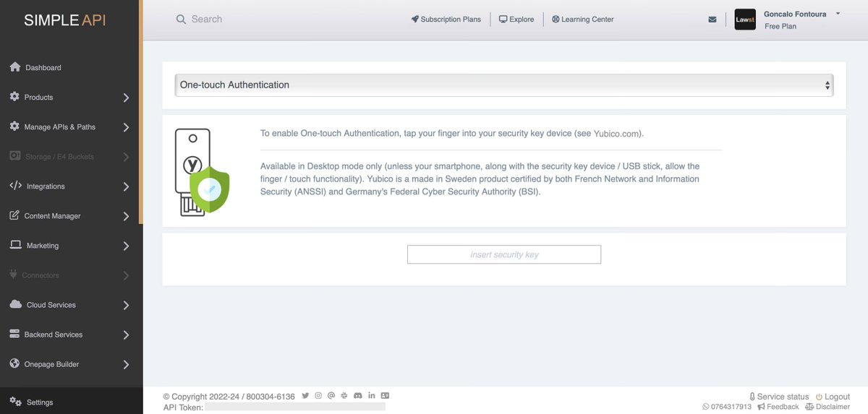Expand the Onepage Builder chevron
Image resolution: width=868 pixels, height=414 pixels.
click(x=126, y=364)
